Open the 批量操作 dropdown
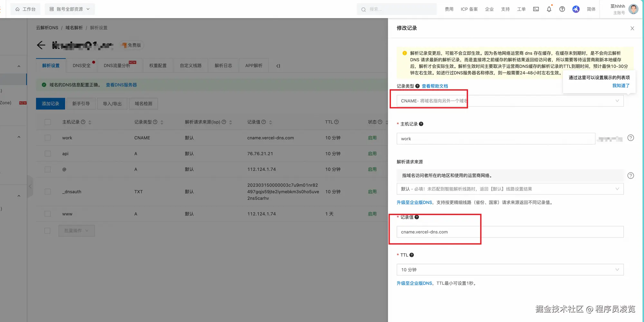The width and height of the screenshot is (644, 322). point(77,231)
